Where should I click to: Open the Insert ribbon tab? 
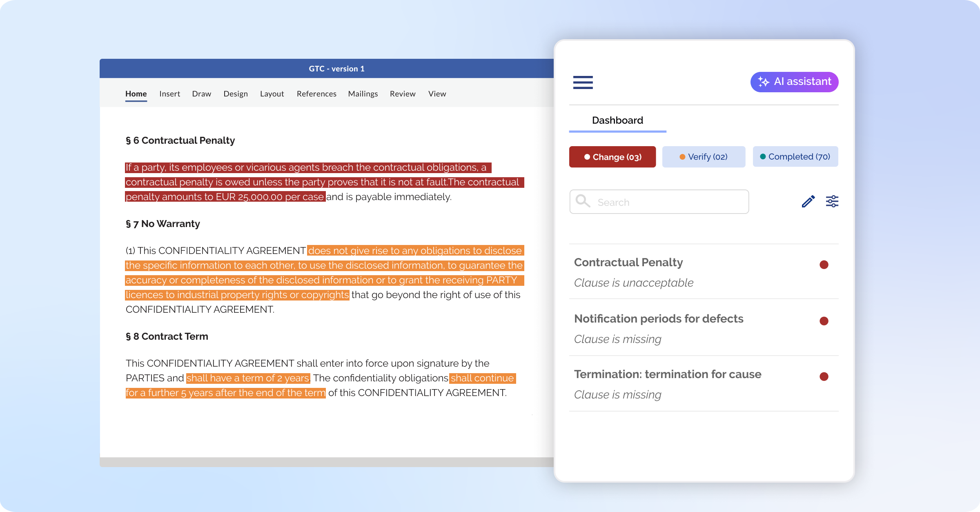(x=169, y=93)
